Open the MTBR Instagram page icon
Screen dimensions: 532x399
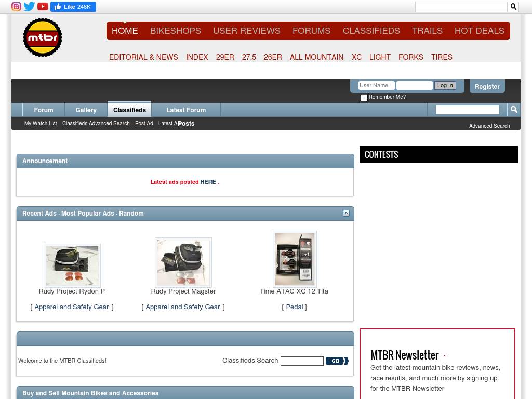(x=17, y=7)
